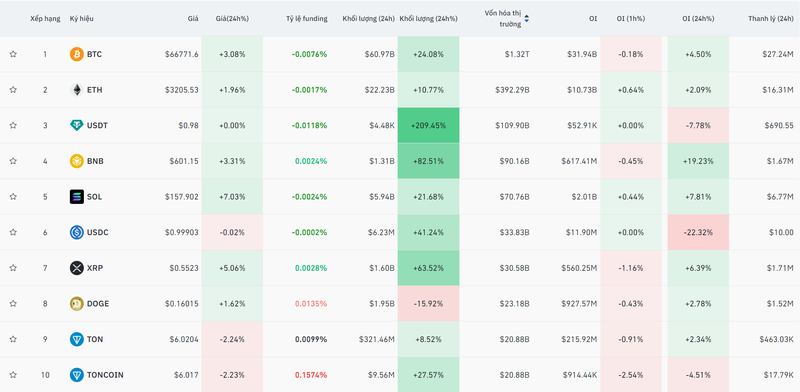
Task: Toggle favorite star for TONCOIN row
Action: coord(13,375)
